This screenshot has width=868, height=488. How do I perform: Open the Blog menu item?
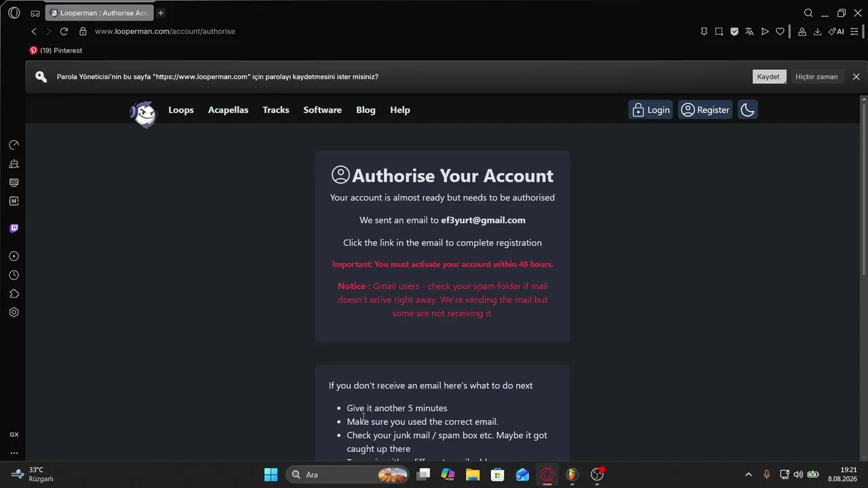coord(366,110)
